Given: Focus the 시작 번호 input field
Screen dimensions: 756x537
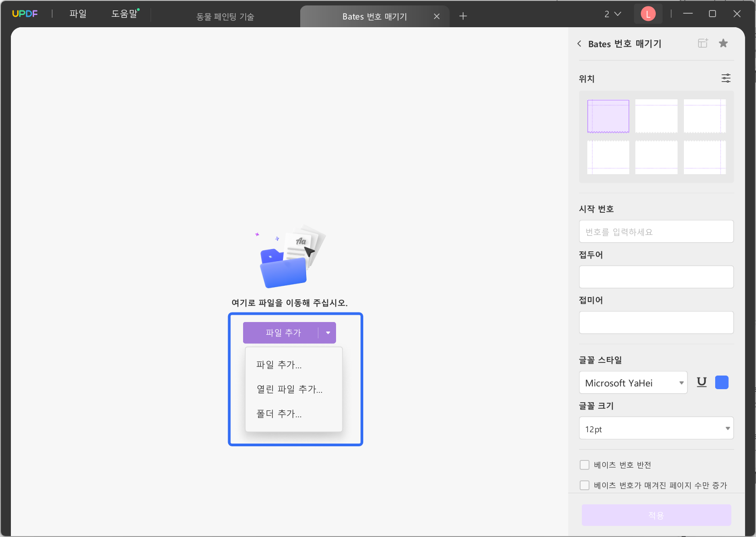Looking at the screenshot, I should pos(656,231).
